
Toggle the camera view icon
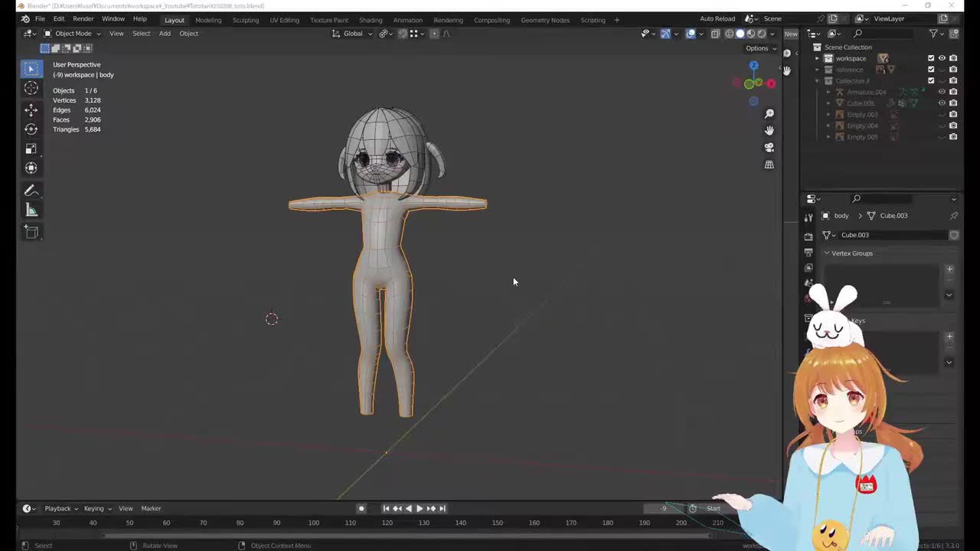(769, 147)
